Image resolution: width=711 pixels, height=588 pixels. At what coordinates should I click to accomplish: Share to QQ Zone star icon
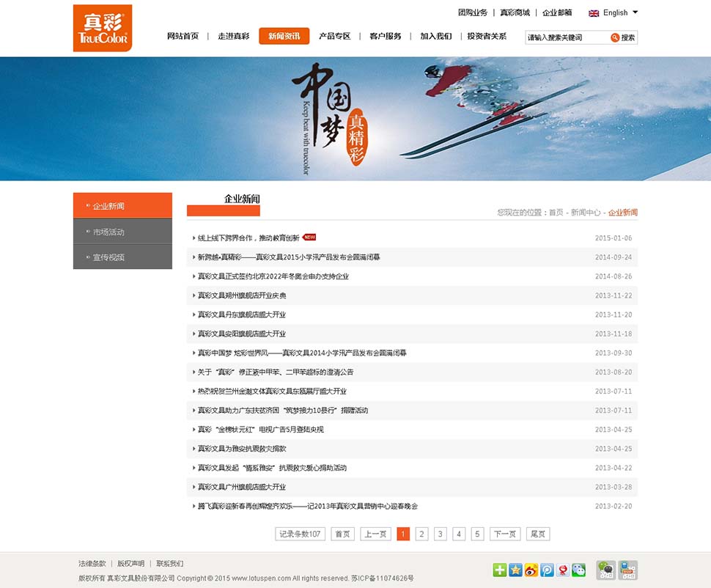click(x=515, y=570)
